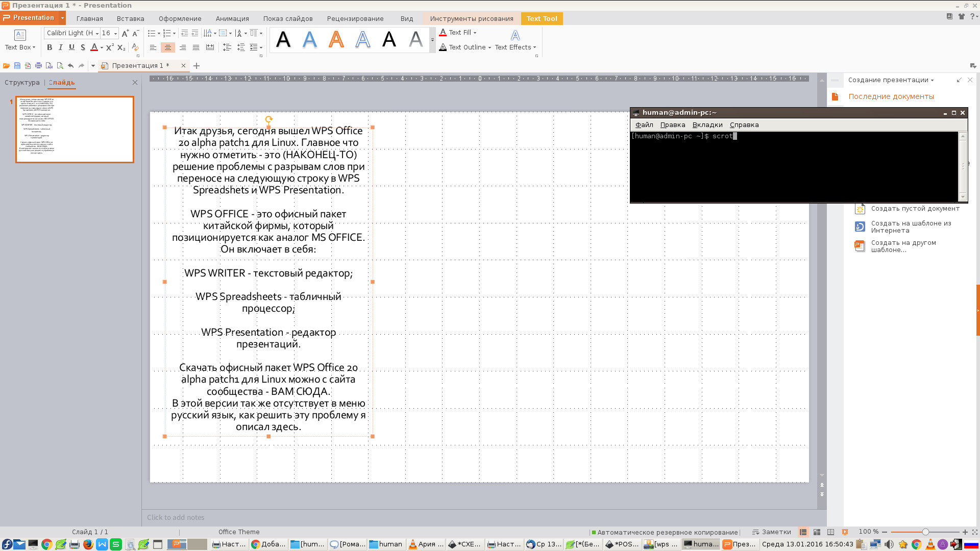Apply red font color
The width and height of the screenshot is (980, 551).
[94, 47]
